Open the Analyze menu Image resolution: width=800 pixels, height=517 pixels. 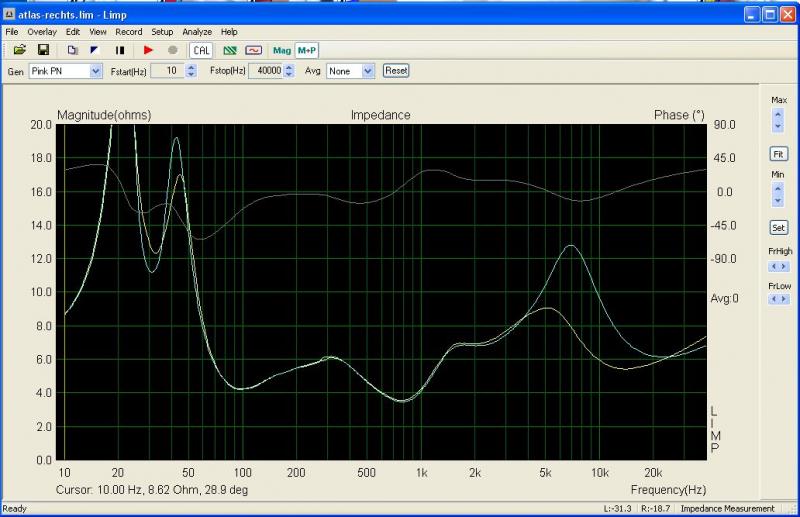tap(196, 32)
